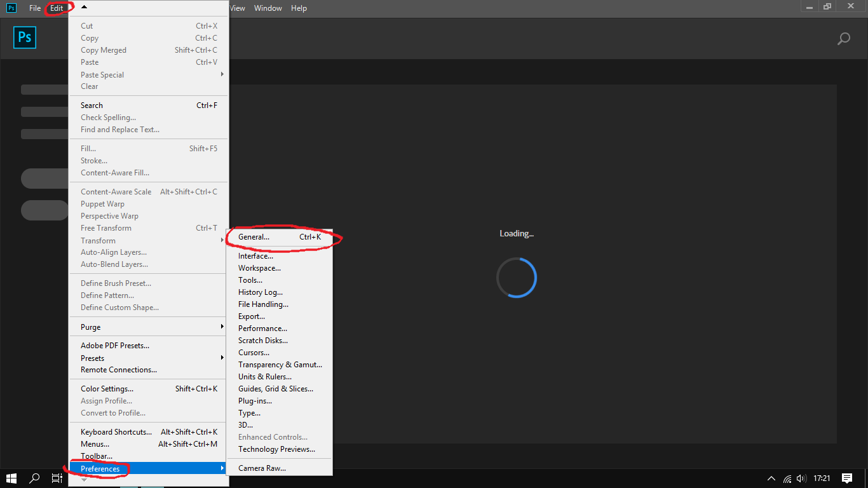Open the Action Center notification icon

point(847,478)
